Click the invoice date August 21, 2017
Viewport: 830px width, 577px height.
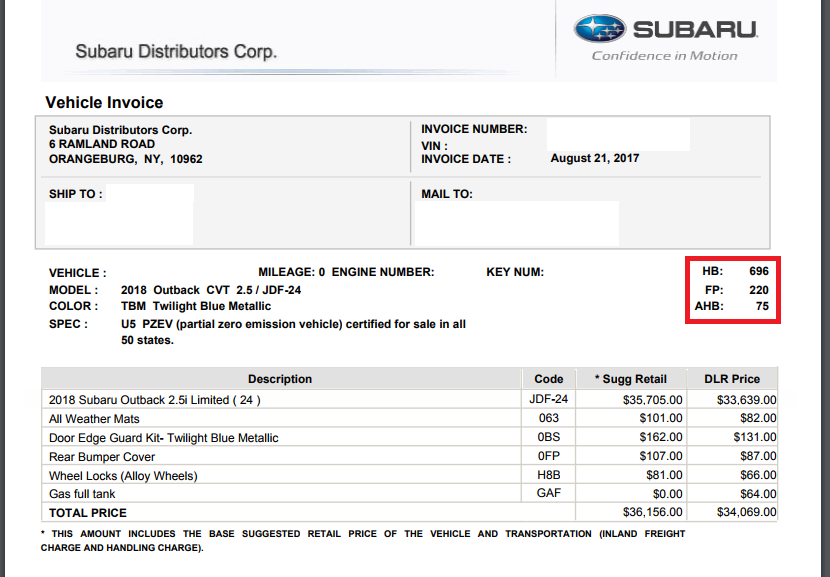pyautogui.click(x=595, y=158)
